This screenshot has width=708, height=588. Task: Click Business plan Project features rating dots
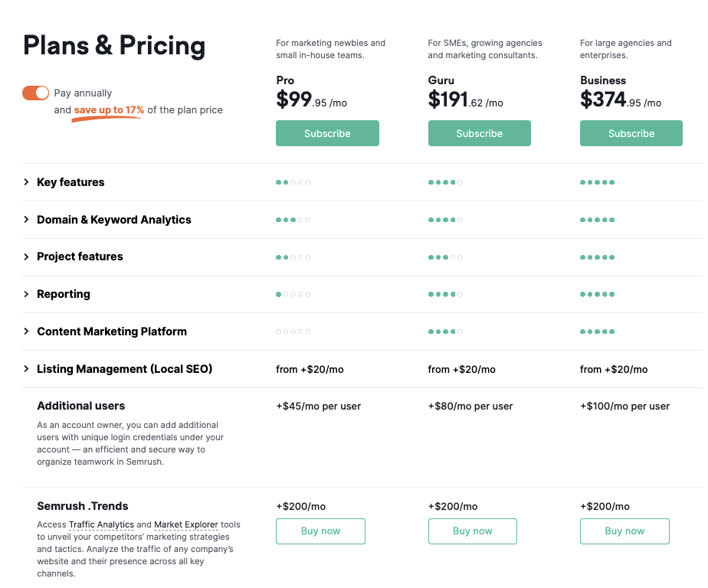pos(597,257)
